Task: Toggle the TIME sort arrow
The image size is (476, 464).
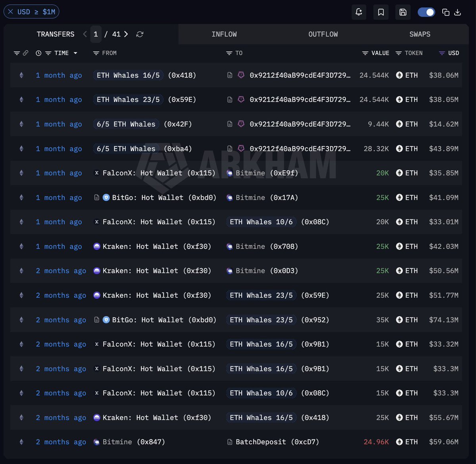Action: coord(75,53)
